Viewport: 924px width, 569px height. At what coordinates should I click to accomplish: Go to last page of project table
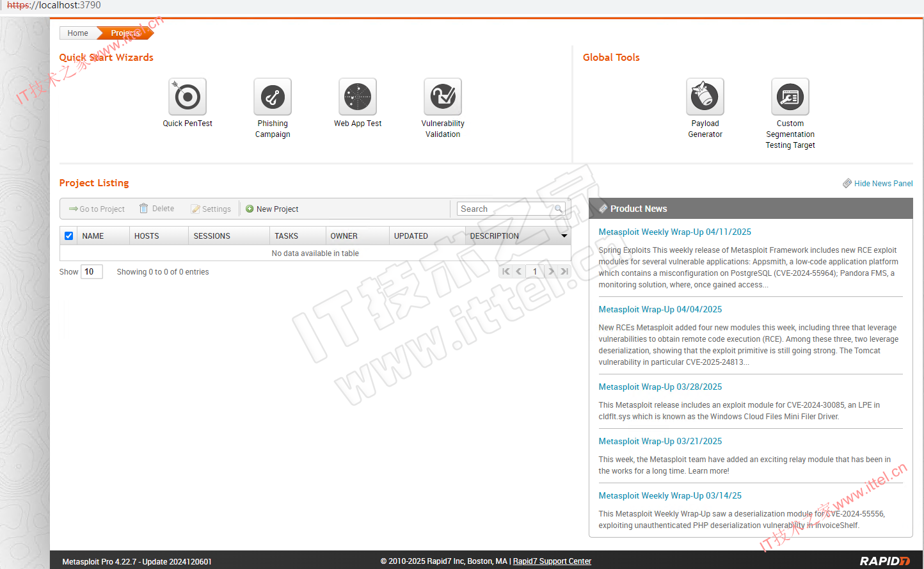[564, 271]
